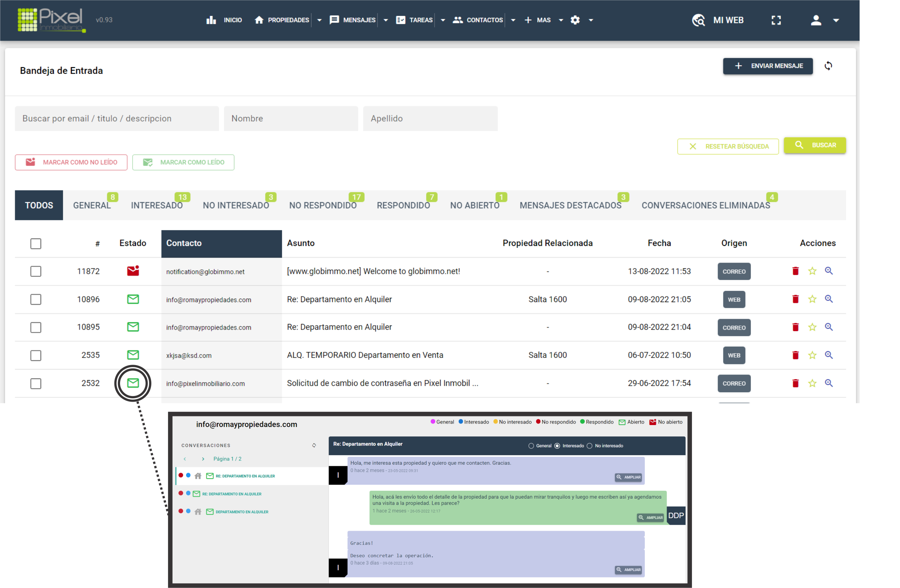
Task: Expand the Propiedades dropdown arrow
Action: click(x=319, y=20)
